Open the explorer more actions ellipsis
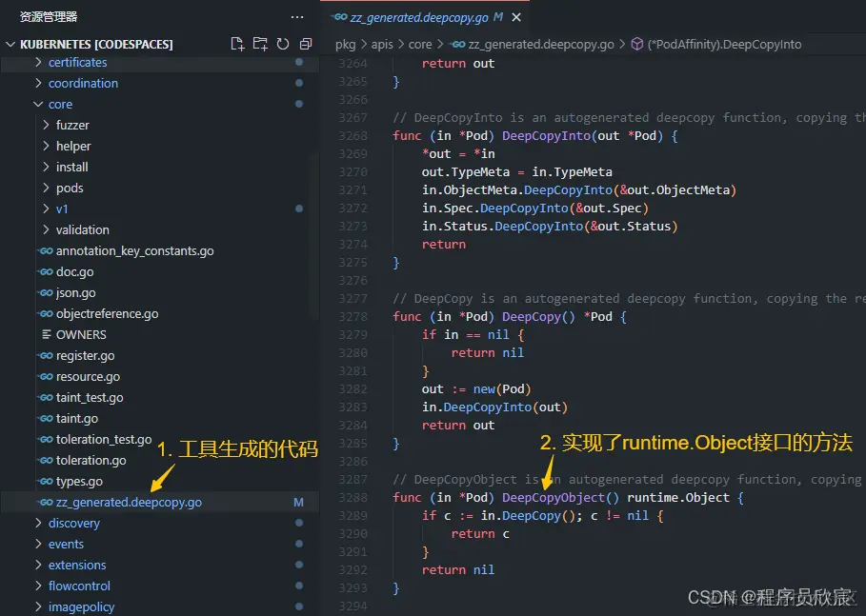Image resolution: width=866 pixels, height=616 pixels. [297, 17]
